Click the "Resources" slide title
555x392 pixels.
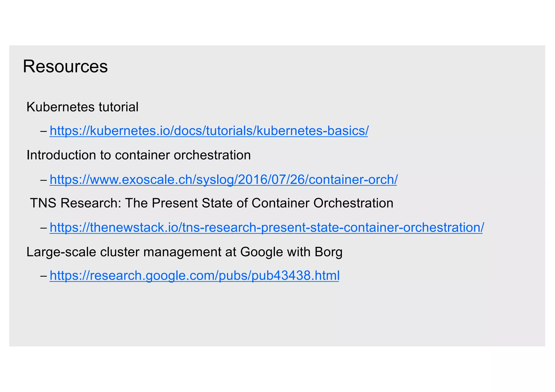(x=65, y=66)
